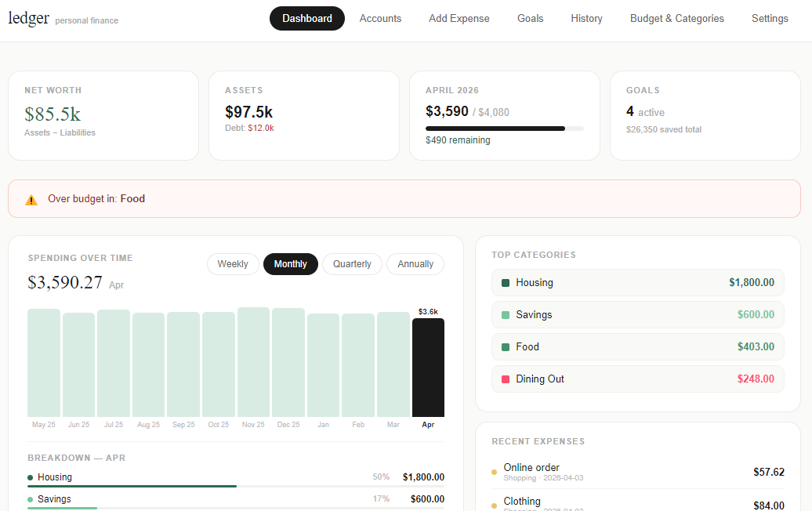Re-select the Monthly view toggle
The width and height of the screenshot is (812, 511).
tap(290, 264)
